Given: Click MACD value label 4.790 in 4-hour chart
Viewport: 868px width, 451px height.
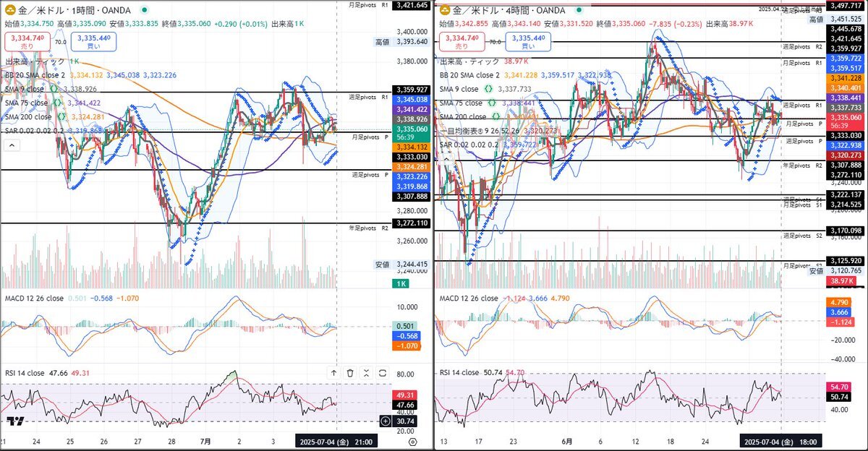Looking at the screenshot, I should click(x=839, y=302).
